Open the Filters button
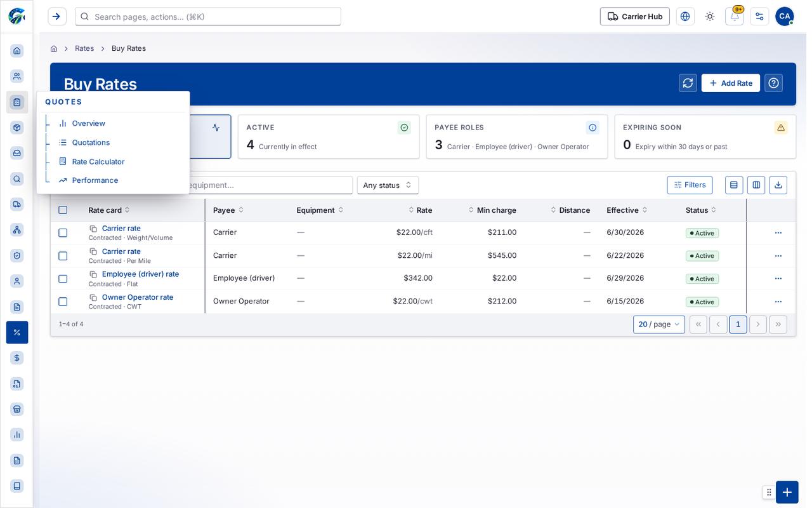This screenshot has height=508, width=812. pos(690,185)
